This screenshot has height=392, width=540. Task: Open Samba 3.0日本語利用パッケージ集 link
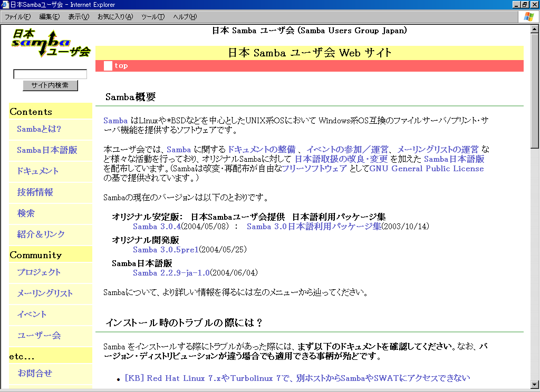click(x=314, y=227)
